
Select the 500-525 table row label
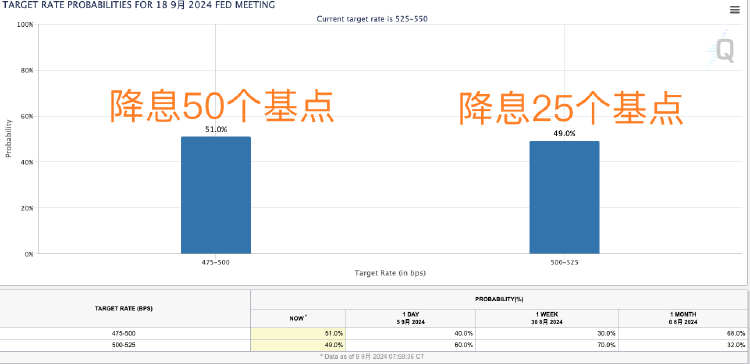[125, 345]
